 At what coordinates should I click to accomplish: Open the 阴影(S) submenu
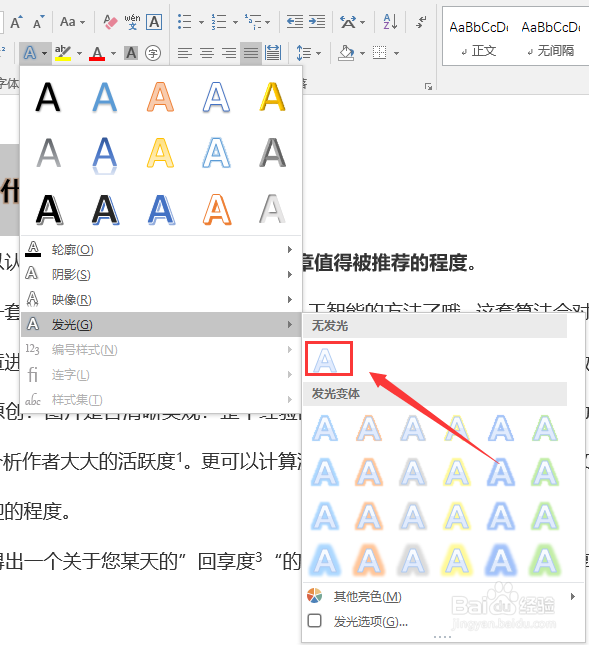pyautogui.click(x=160, y=274)
